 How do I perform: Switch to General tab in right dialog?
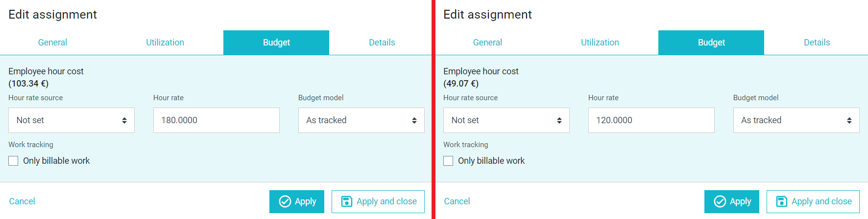[488, 43]
